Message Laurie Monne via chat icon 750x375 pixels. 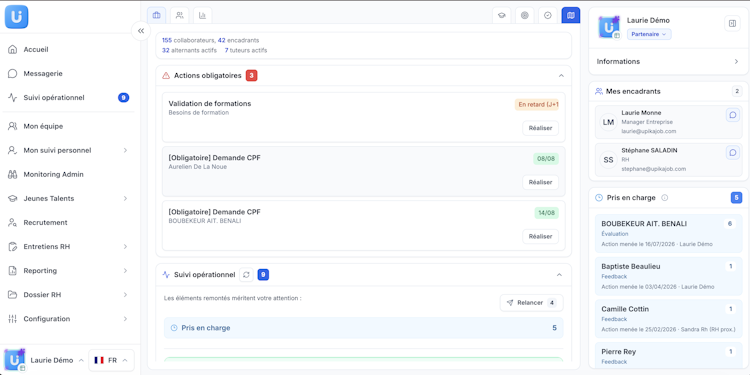[x=733, y=115]
